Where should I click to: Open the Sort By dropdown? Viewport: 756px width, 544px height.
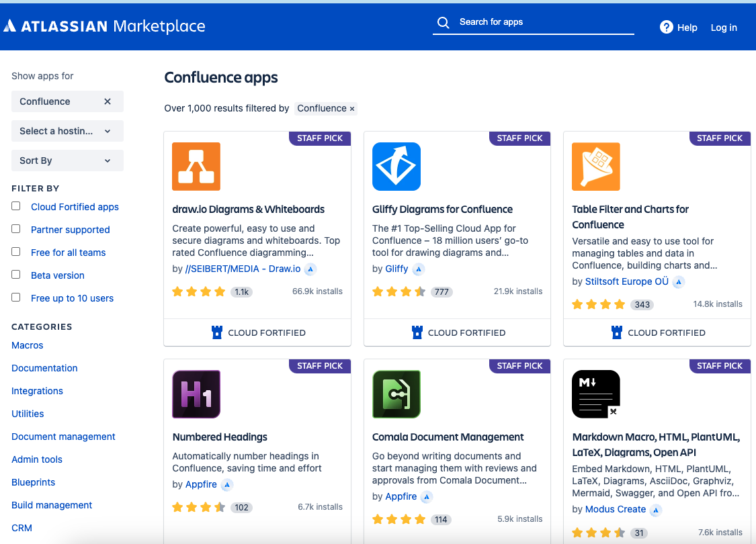pyautogui.click(x=67, y=161)
